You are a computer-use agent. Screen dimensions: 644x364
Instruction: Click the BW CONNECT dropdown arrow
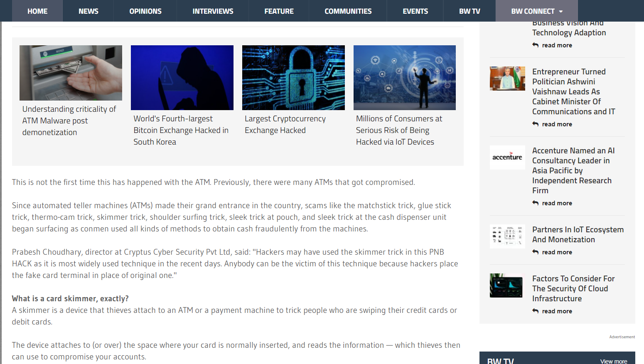561,12
